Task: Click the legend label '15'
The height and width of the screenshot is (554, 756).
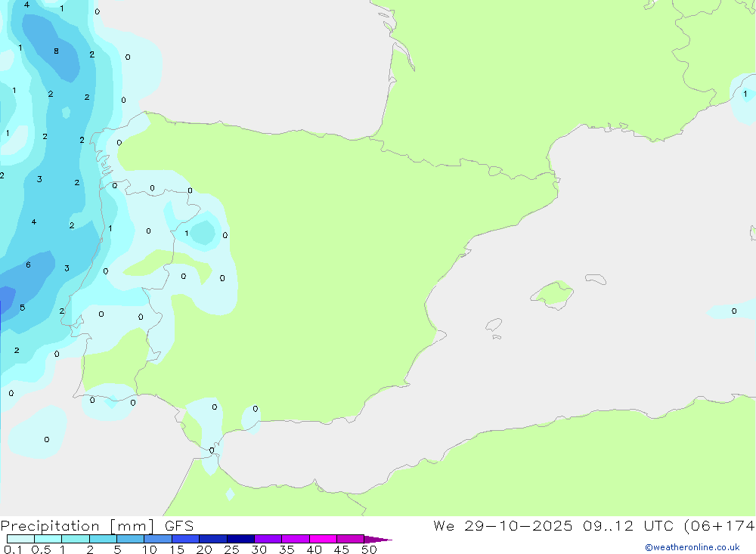Action: click(177, 549)
